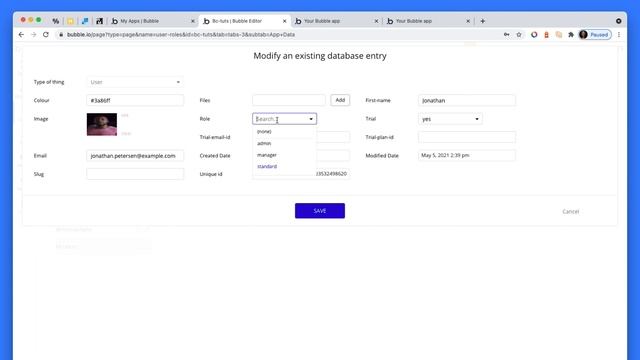Click the edit link beside the image
Screen dimensions: 640x360
tap(125, 116)
